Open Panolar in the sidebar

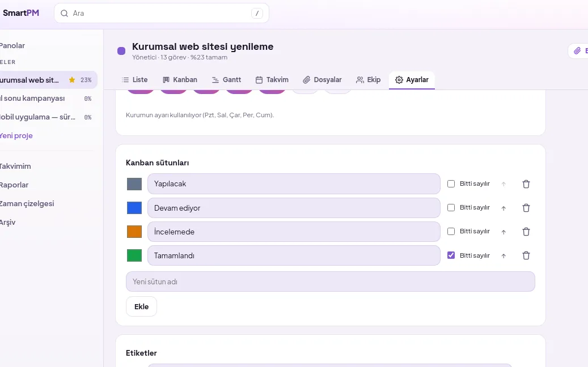click(x=12, y=46)
